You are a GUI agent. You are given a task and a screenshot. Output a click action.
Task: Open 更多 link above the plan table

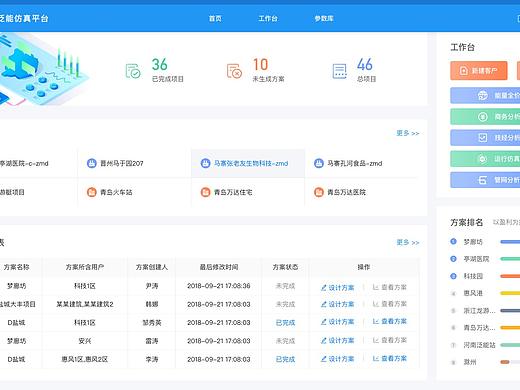tap(408, 242)
